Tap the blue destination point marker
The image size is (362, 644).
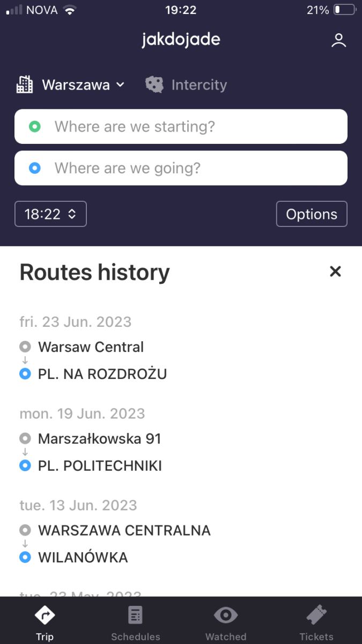point(35,169)
